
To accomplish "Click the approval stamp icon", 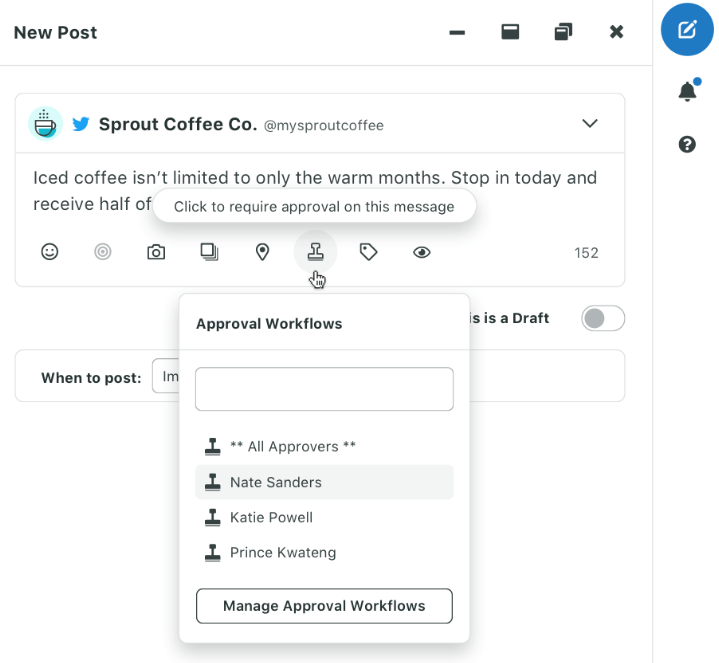I will (315, 252).
